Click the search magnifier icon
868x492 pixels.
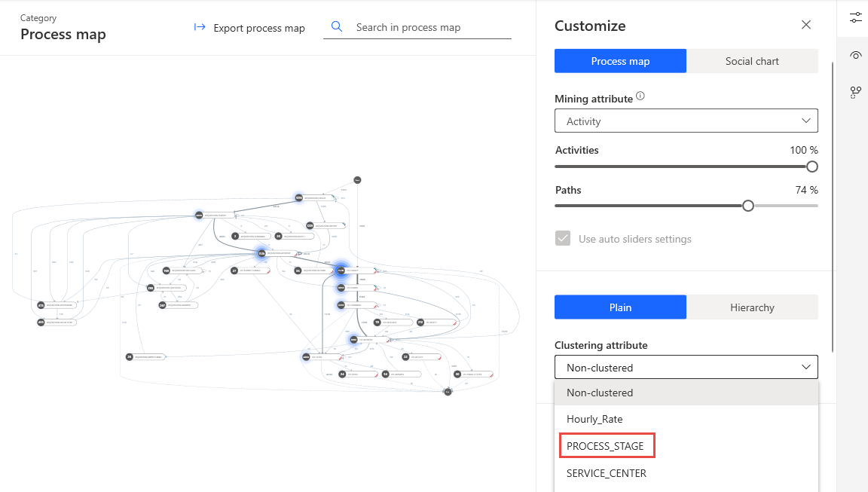[x=337, y=27]
